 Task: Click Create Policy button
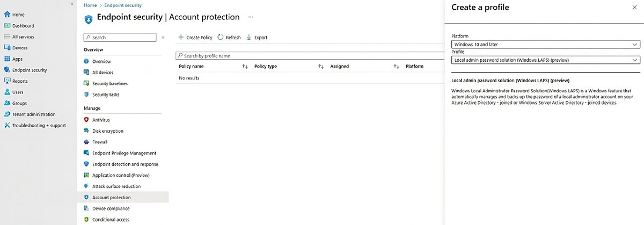195,38
